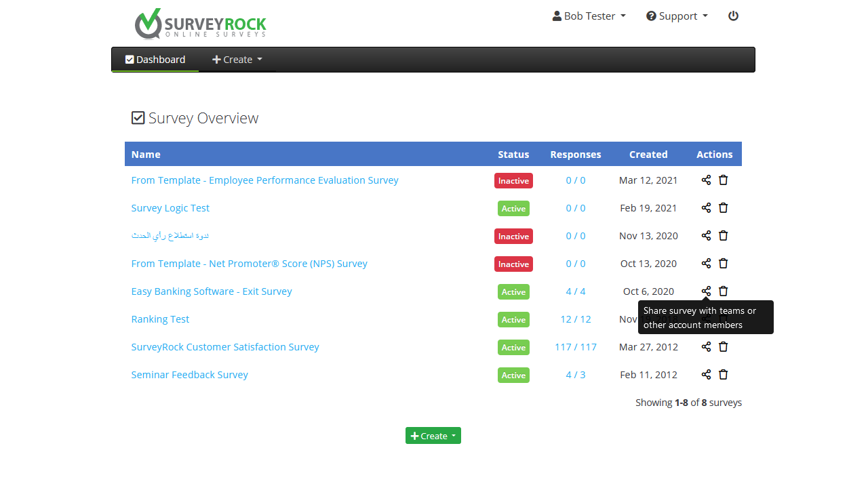Delete the Easy Banking Software exit survey
This screenshot has width=868, height=488.
coord(723,291)
